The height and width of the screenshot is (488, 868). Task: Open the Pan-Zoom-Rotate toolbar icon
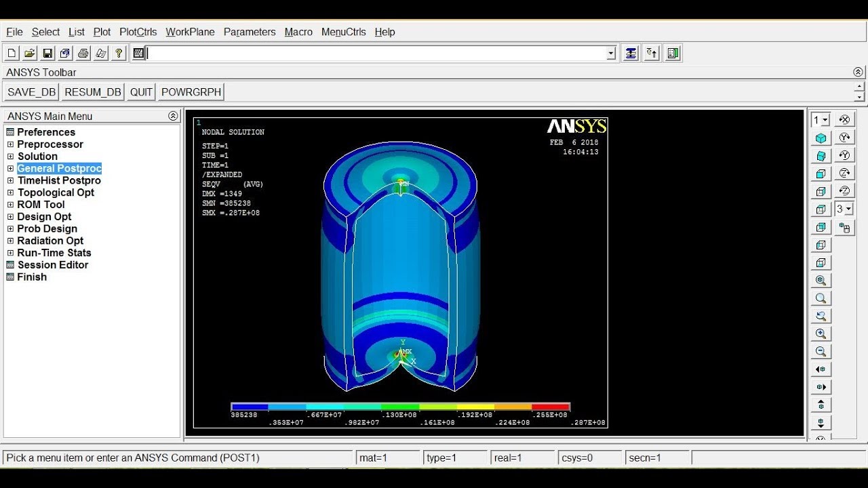(65, 53)
